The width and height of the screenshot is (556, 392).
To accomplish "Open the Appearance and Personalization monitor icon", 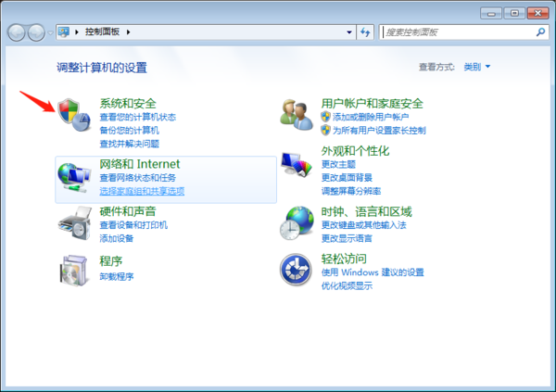I will coord(297,164).
